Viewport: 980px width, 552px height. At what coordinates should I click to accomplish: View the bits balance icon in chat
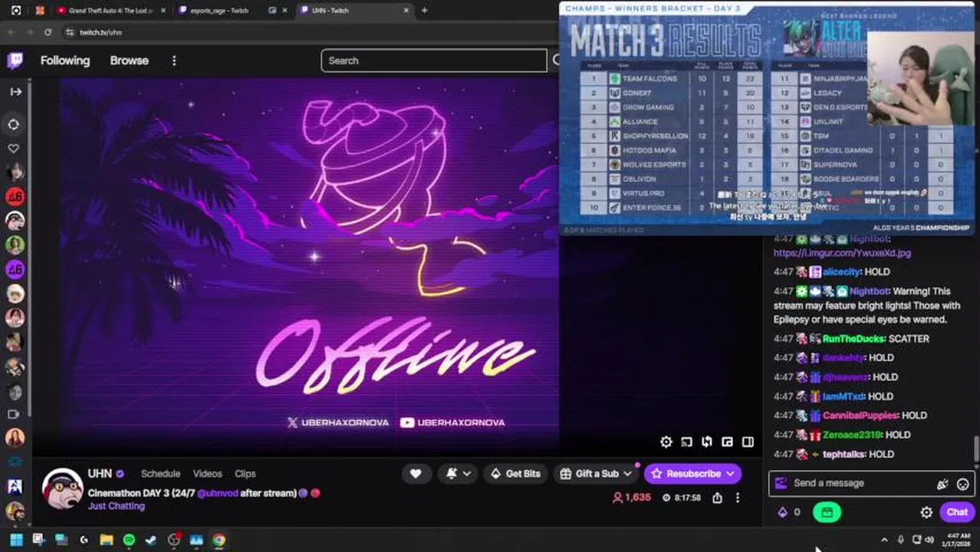coord(783,512)
